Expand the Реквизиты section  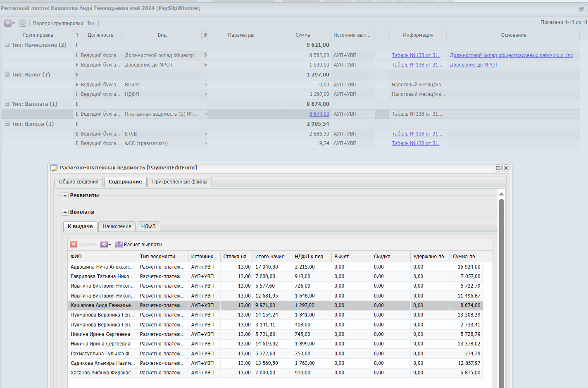[65, 196]
